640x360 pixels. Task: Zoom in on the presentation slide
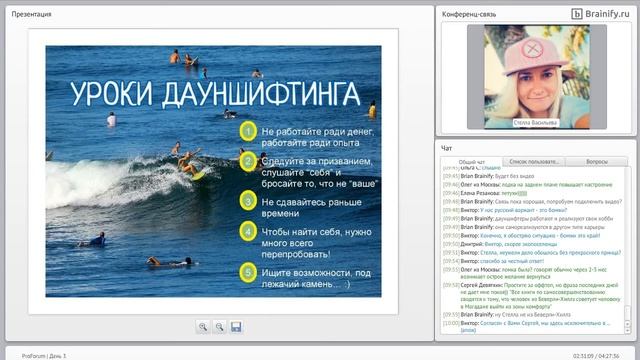click(x=203, y=327)
